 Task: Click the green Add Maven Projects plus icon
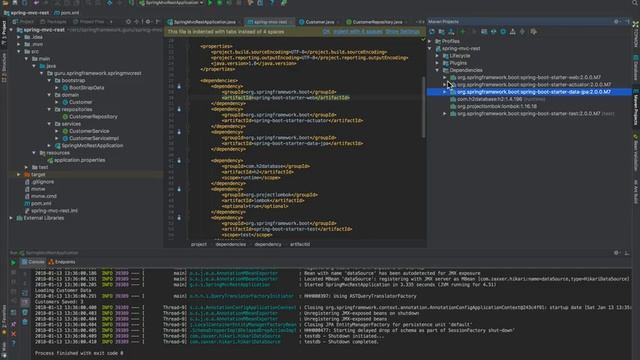point(462,31)
